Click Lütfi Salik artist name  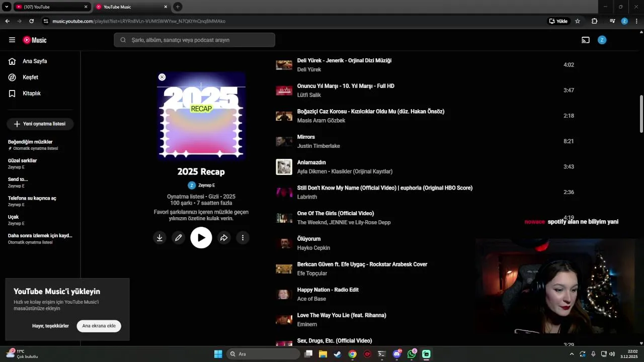(309, 95)
